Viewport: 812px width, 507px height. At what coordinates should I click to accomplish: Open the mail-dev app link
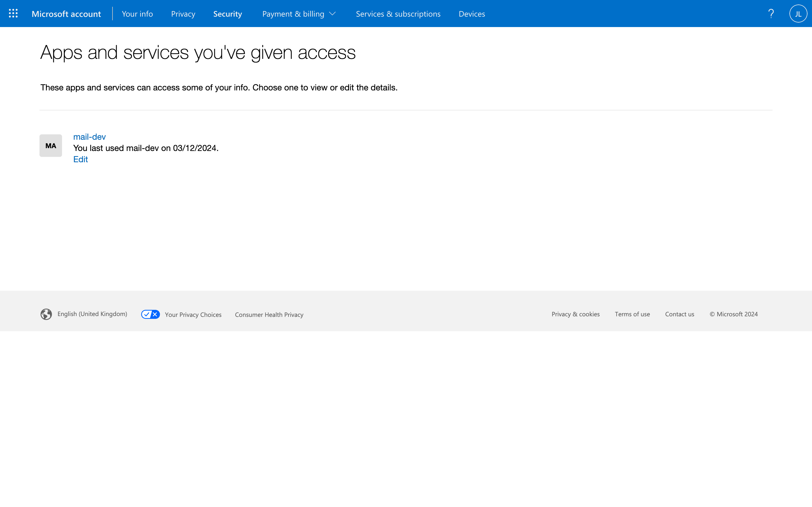89,137
